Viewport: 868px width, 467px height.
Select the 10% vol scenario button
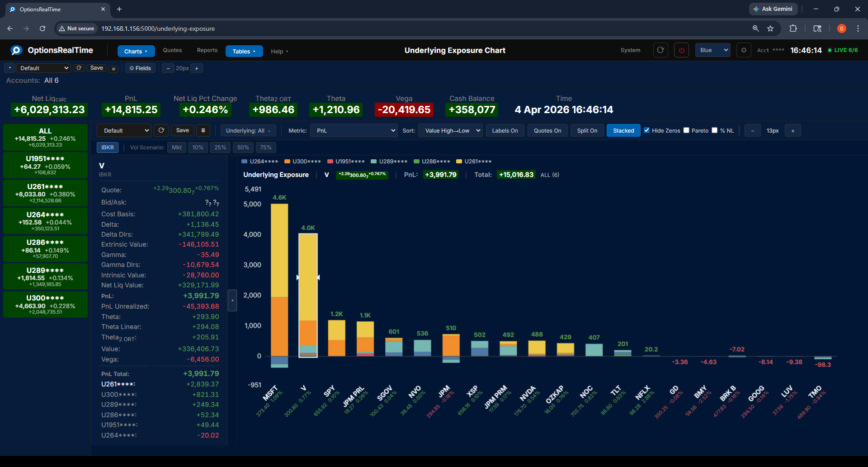pyautogui.click(x=198, y=148)
